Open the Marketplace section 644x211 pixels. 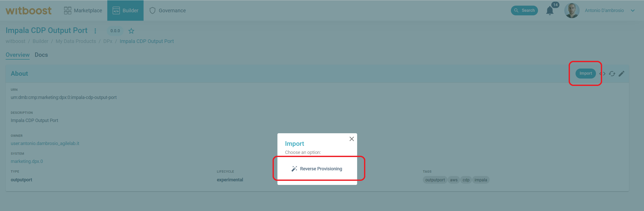click(83, 10)
